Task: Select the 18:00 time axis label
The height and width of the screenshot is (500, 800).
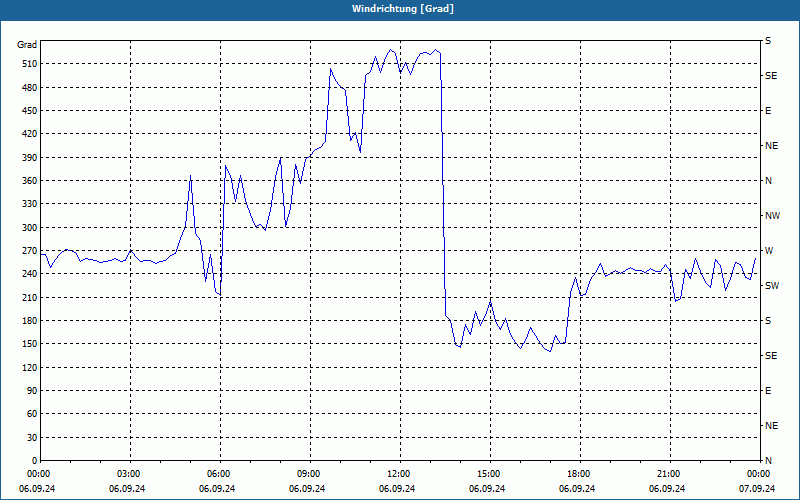Action: click(x=580, y=474)
